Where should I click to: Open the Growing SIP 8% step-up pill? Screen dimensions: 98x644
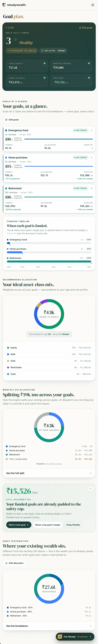pyautogui.click(x=22, y=50)
